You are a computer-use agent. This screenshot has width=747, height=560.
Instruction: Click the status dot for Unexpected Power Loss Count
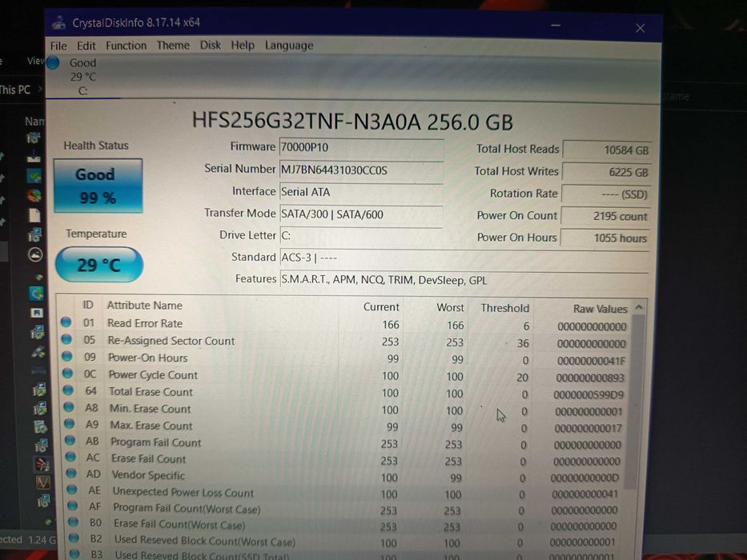pyautogui.click(x=72, y=490)
